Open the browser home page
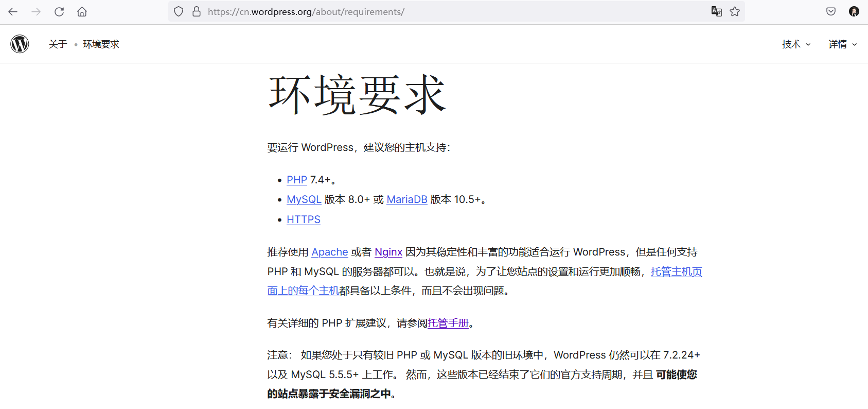This screenshot has height=409, width=868. pyautogui.click(x=82, y=12)
